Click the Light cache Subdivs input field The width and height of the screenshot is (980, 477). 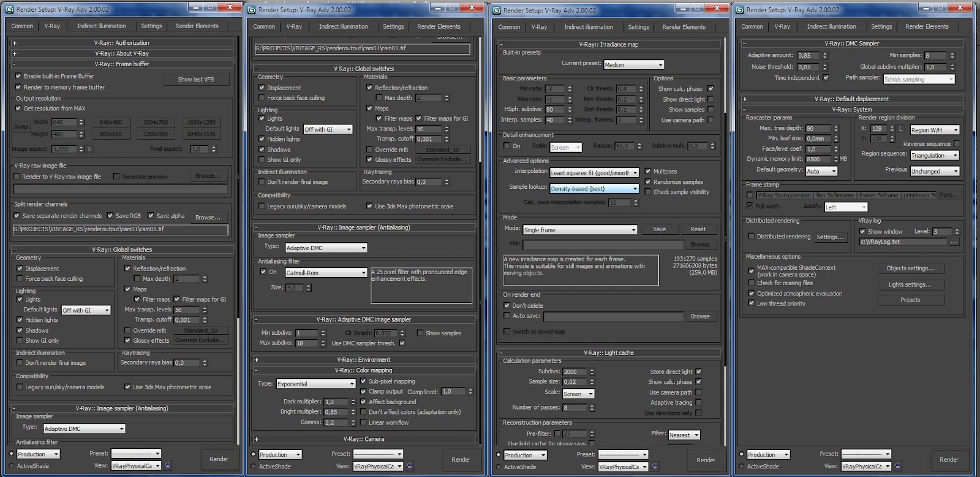click(x=575, y=372)
